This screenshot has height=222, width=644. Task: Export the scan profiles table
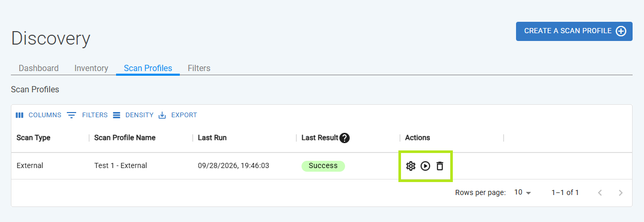[178, 115]
